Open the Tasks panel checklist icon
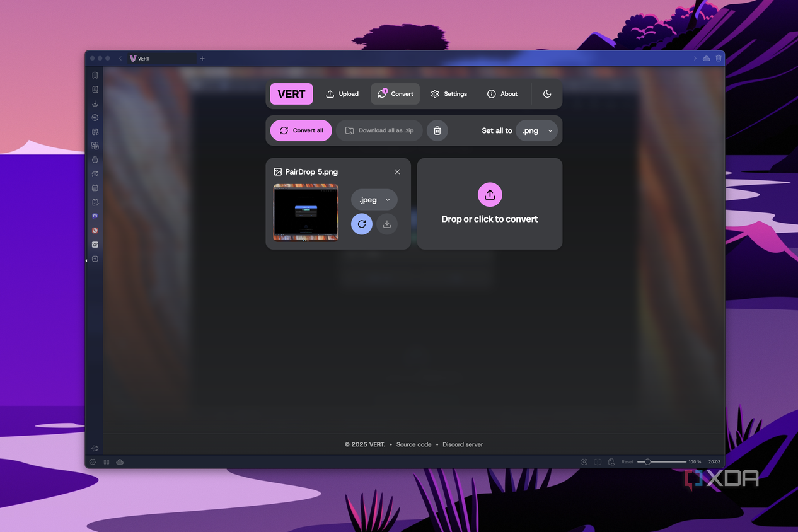 pos(95,202)
